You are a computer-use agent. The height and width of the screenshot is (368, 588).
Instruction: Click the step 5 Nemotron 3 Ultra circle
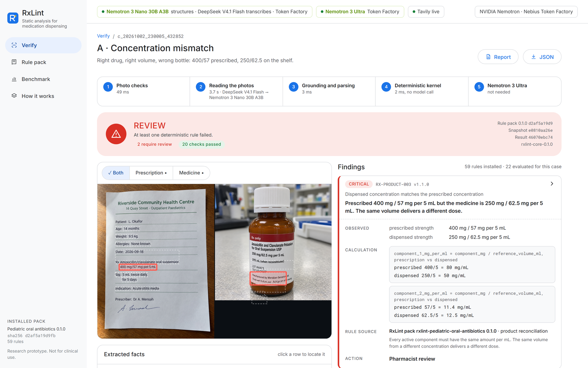coord(479,87)
